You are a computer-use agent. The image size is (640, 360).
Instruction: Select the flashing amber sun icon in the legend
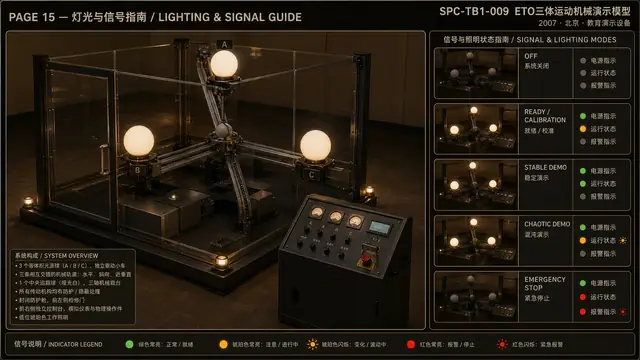(313, 344)
